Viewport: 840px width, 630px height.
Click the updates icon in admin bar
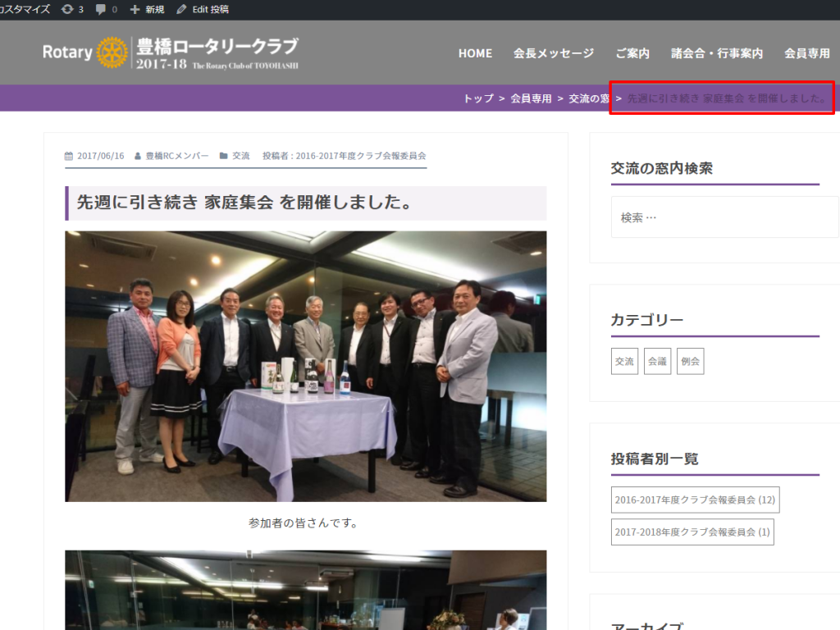tap(67, 9)
